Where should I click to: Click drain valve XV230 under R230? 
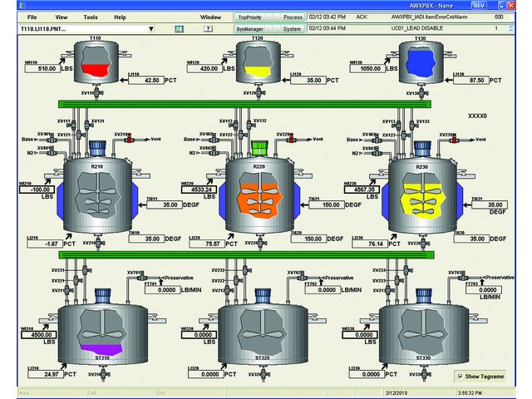point(423,244)
